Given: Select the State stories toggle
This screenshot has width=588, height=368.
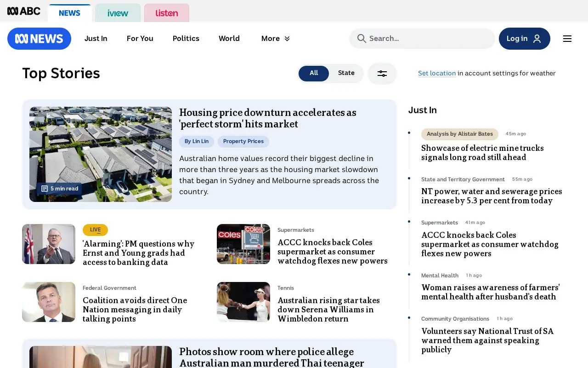Looking at the screenshot, I should (346, 74).
